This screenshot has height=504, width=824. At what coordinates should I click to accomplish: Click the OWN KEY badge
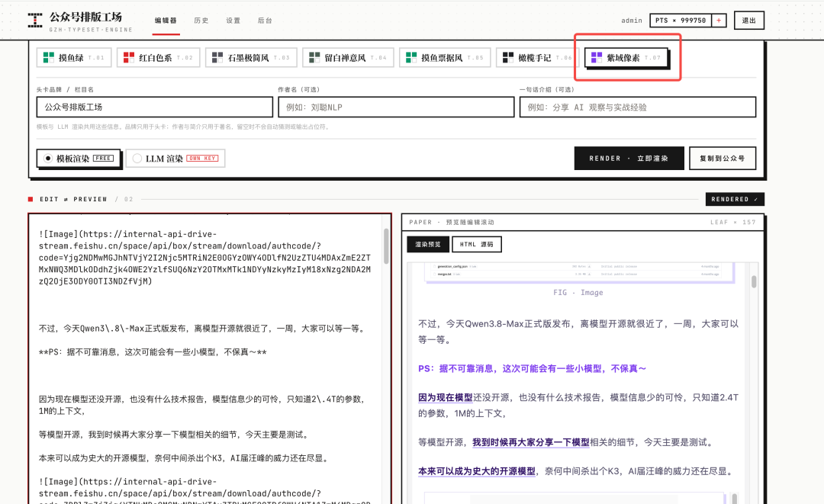point(202,158)
